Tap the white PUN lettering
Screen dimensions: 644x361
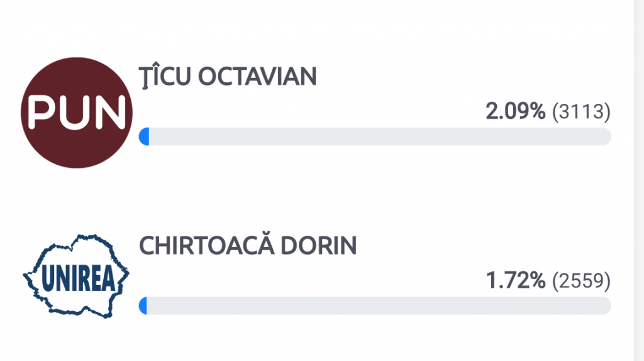coord(77,113)
